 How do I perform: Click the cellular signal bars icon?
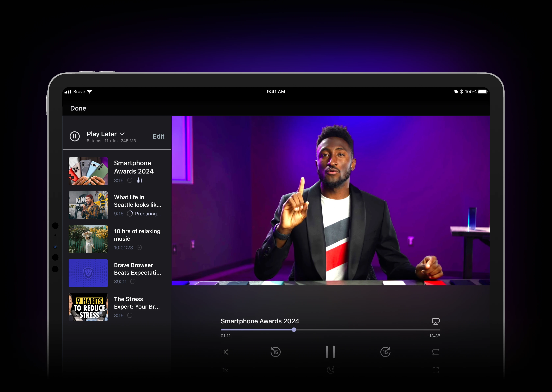pyautogui.click(x=68, y=92)
